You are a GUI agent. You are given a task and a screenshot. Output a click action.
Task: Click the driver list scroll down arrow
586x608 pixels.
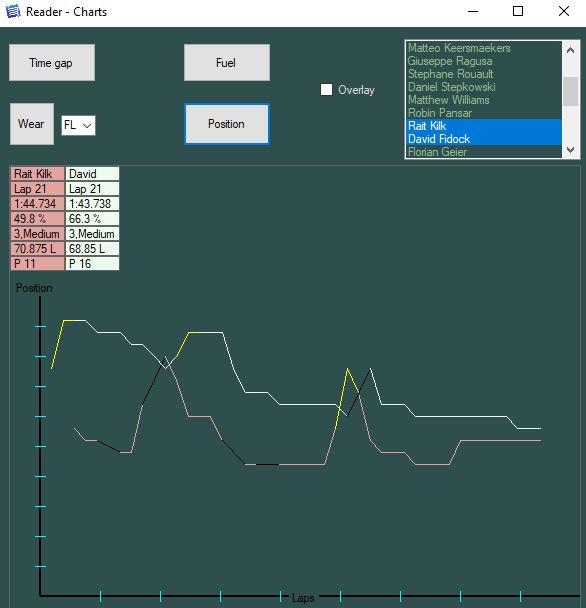pos(570,150)
